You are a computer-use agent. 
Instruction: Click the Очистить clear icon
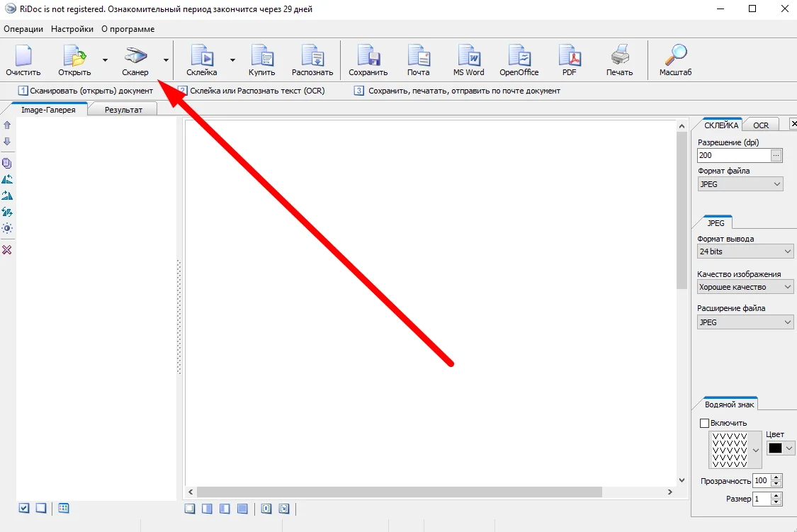pos(23,60)
